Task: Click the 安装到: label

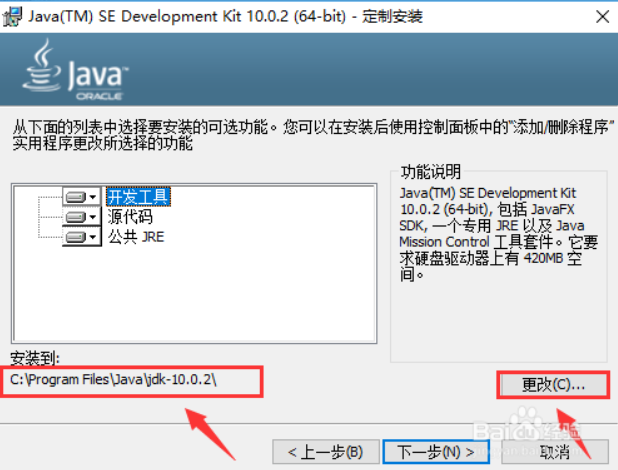Action: tap(35, 358)
